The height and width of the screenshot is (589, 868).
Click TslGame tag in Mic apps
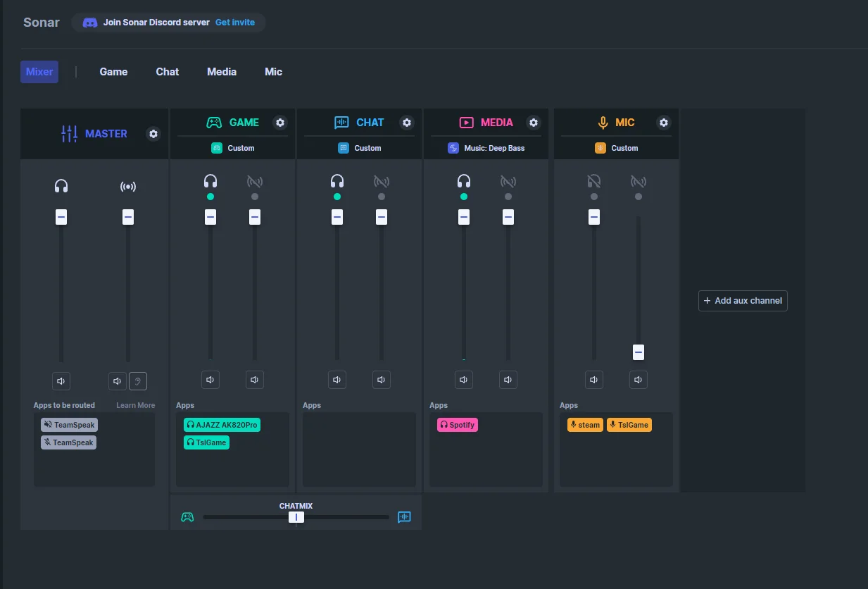629,425
